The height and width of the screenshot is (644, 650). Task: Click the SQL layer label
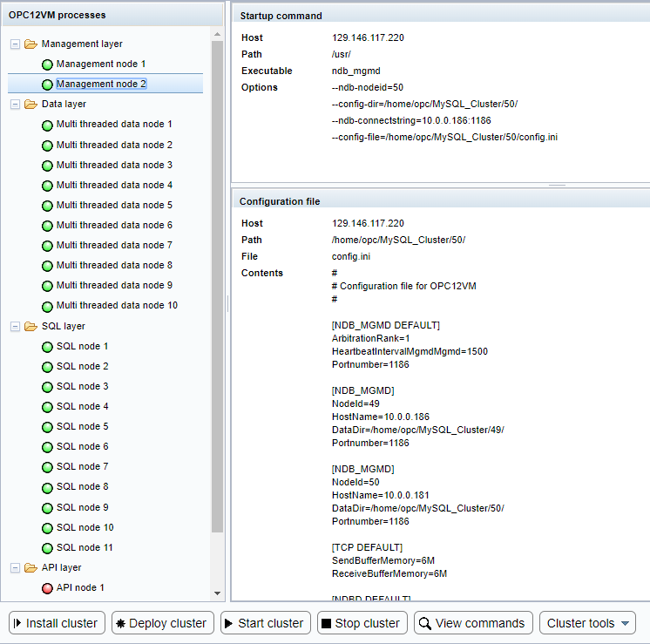pos(63,326)
